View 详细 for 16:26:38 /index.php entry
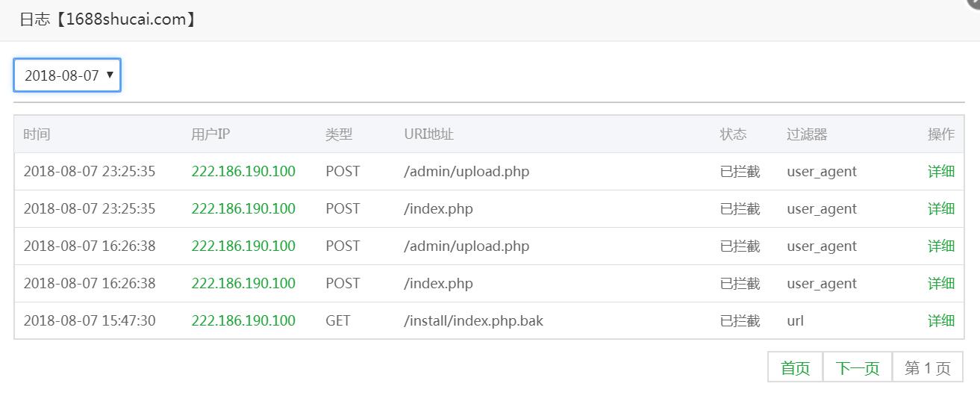The height and width of the screenshot is (407, 980). [x=940, y=283]
